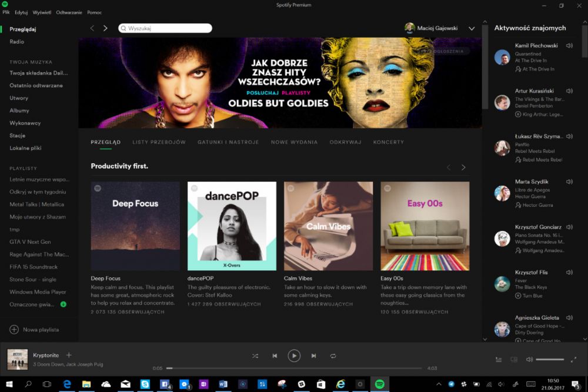
Task: Click the song progress bar
Action: pyautogui.click(x=294, y=368)
